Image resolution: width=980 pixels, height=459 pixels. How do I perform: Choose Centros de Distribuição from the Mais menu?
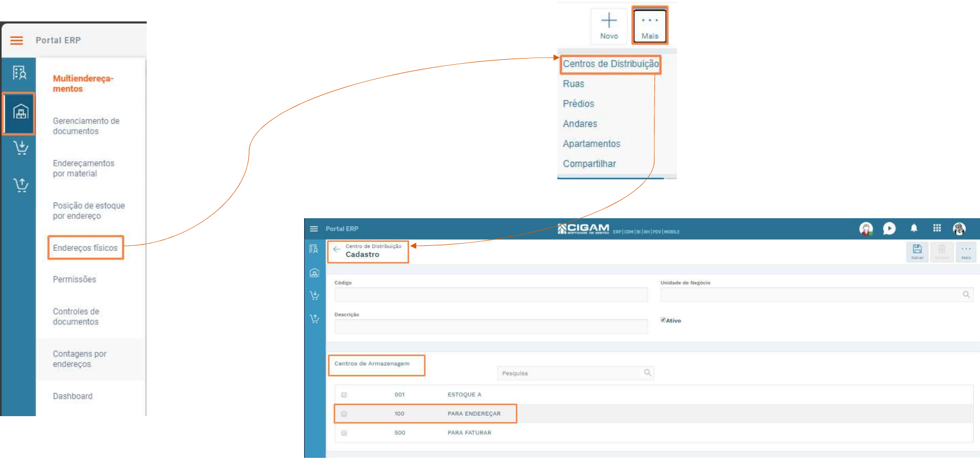(x=610, y=64)
